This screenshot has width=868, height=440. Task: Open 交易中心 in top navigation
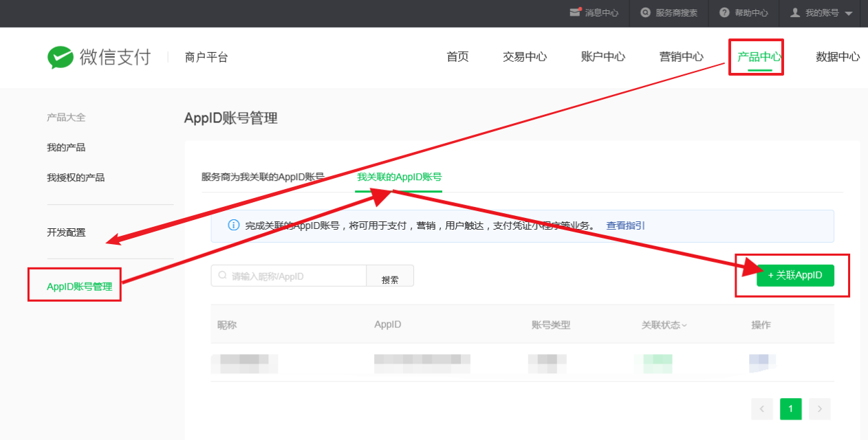tap(525, 57)
